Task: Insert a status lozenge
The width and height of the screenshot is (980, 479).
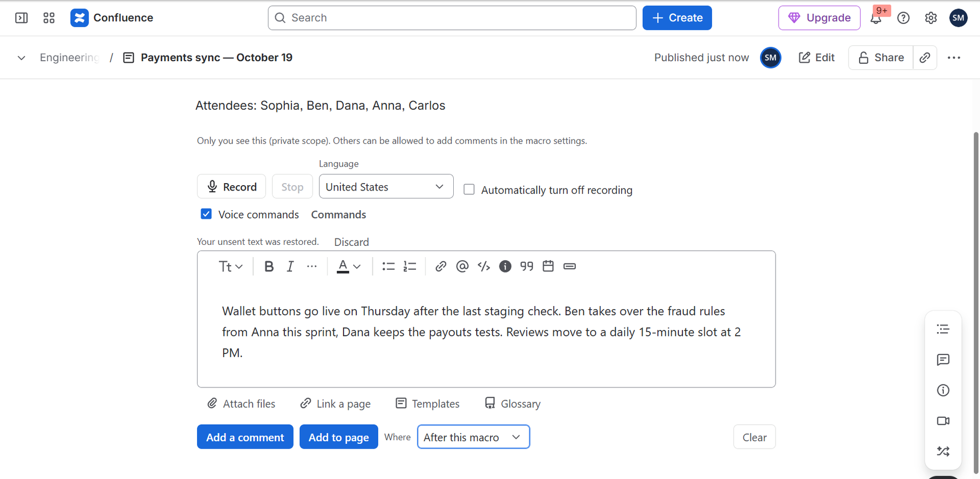Action: click(x=569, y=266)
